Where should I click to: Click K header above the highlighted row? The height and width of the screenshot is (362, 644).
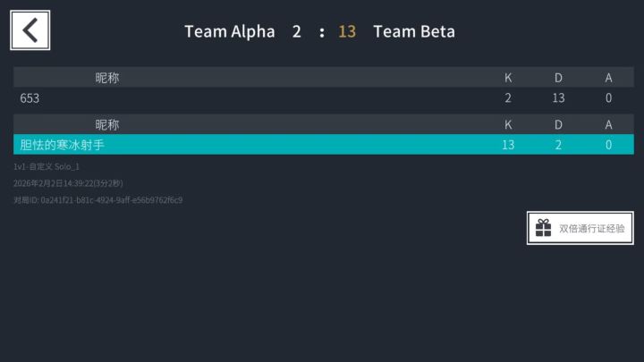point(508,124)
